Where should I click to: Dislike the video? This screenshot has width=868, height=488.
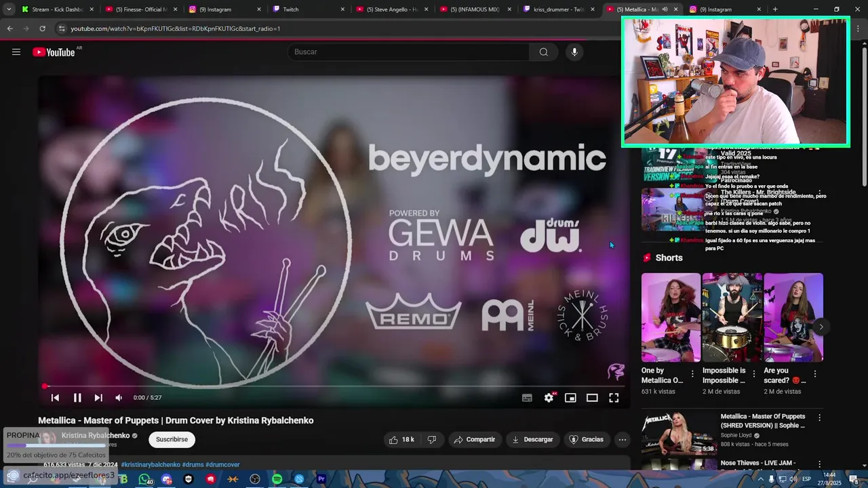[x=432, y=440]
